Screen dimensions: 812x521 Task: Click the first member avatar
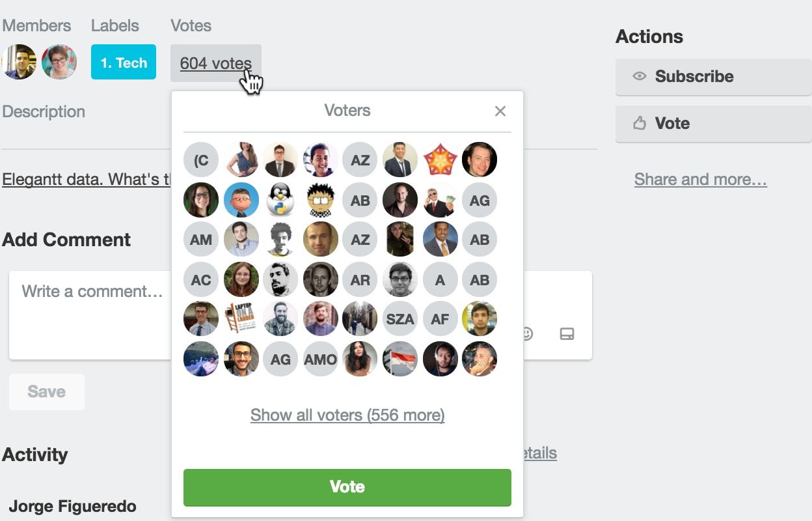pyautogui.click(x=19, y=62)
